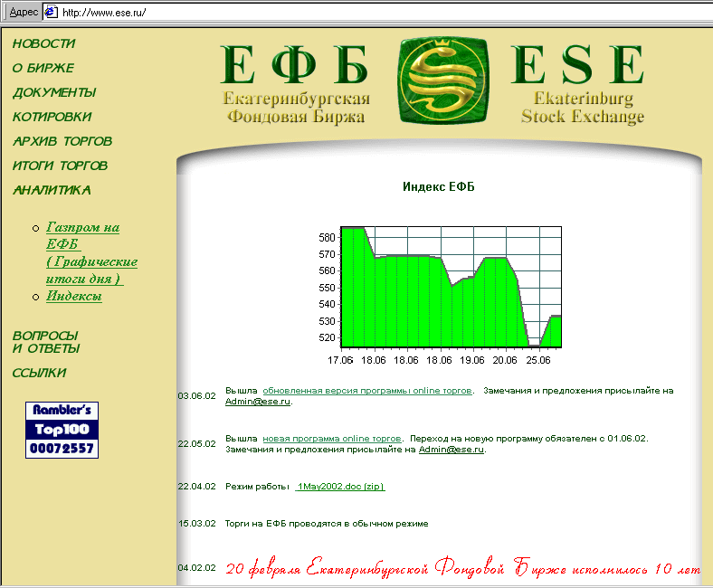Open the Индексы link

point(73,296)
